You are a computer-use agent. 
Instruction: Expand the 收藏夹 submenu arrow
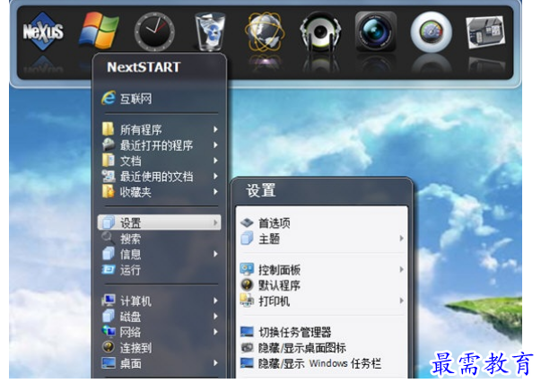pos(215,191)
